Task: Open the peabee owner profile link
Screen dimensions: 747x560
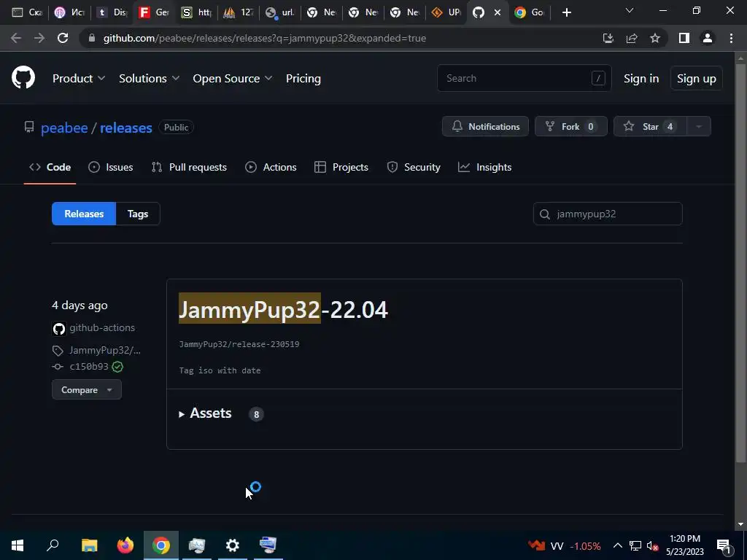Action: [x=64, y=128]
